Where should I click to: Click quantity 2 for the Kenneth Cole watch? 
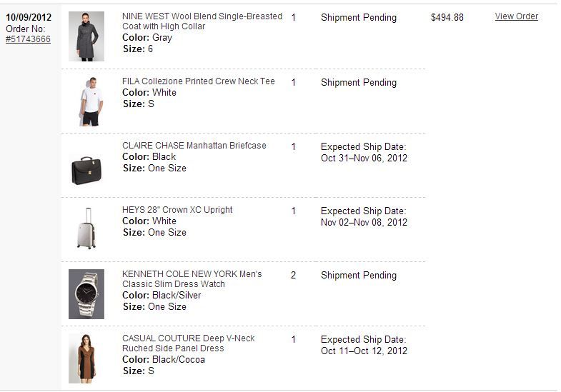(293, 275)
